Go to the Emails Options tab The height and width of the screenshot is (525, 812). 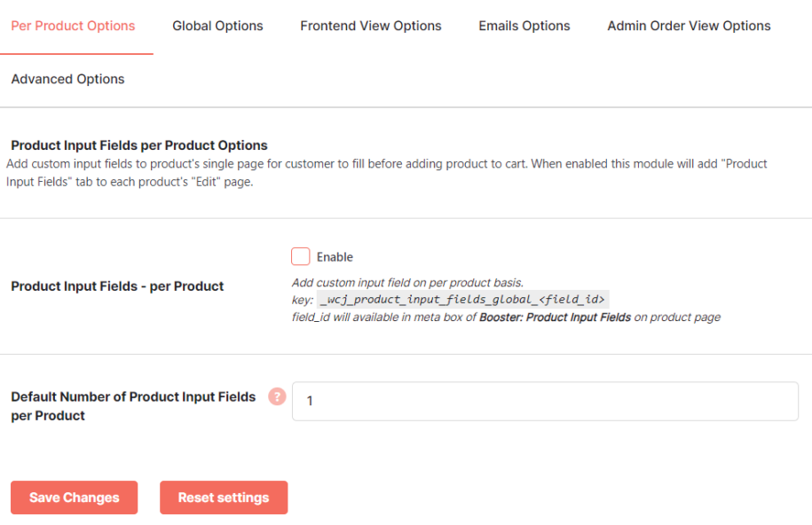click(x=524, y=26)
